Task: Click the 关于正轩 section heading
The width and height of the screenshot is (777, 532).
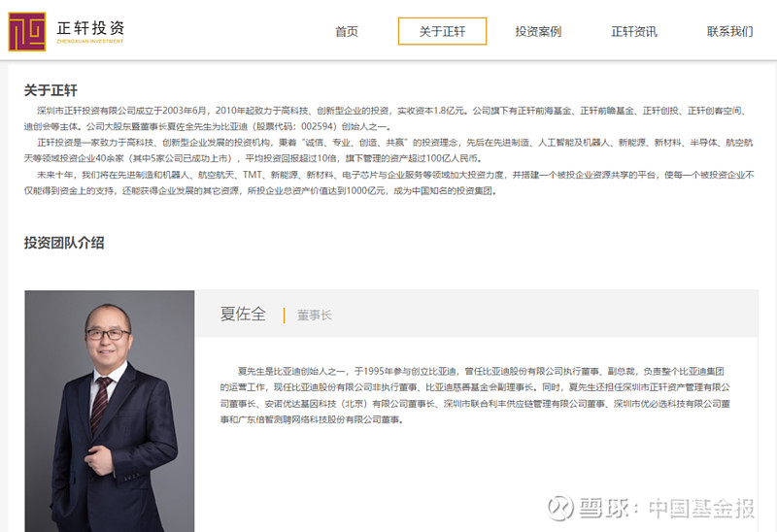Action: pos(51,90)
